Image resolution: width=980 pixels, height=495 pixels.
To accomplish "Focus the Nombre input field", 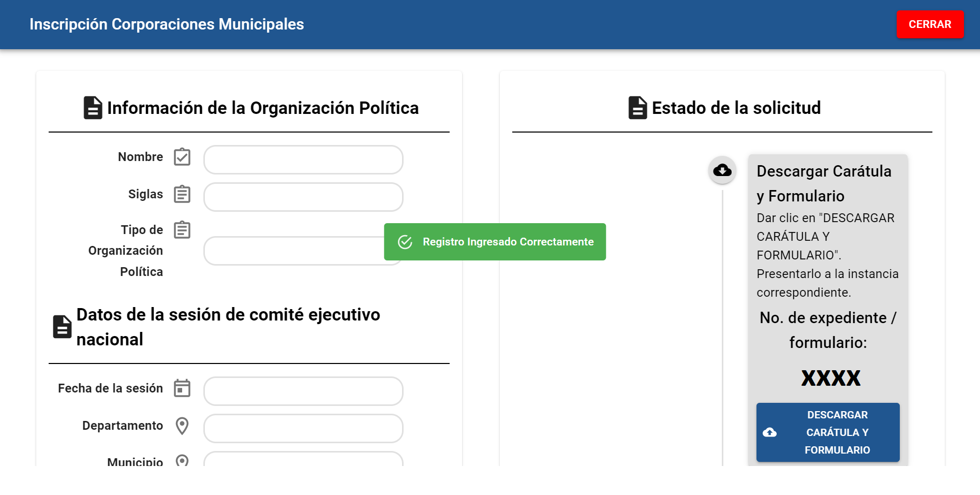I will [x=303, y=159].
